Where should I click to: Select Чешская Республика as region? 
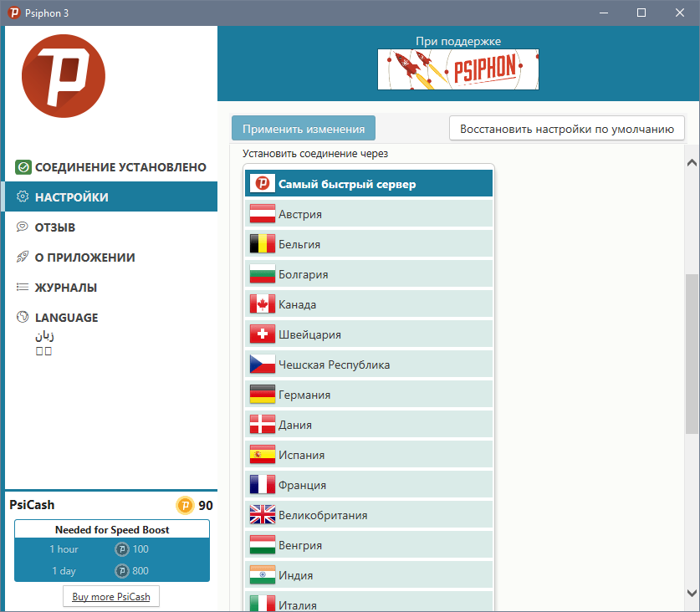pyautogui.click(x=369, y=365)
